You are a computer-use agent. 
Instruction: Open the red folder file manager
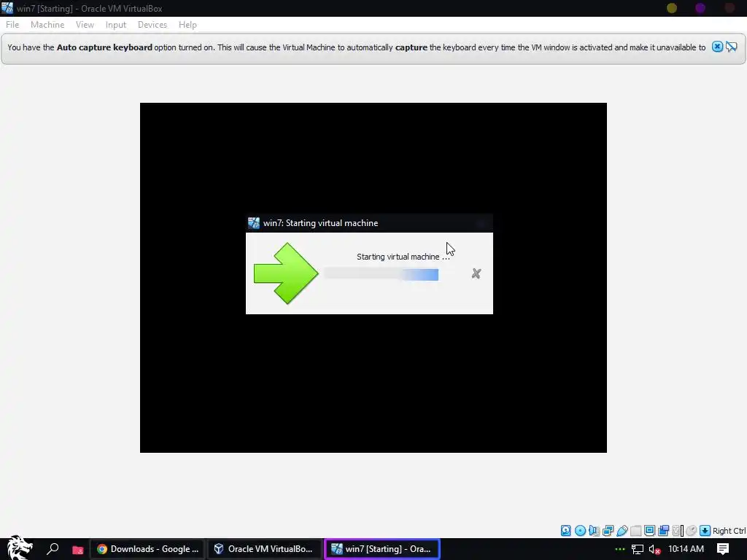(x=77, y=550)
